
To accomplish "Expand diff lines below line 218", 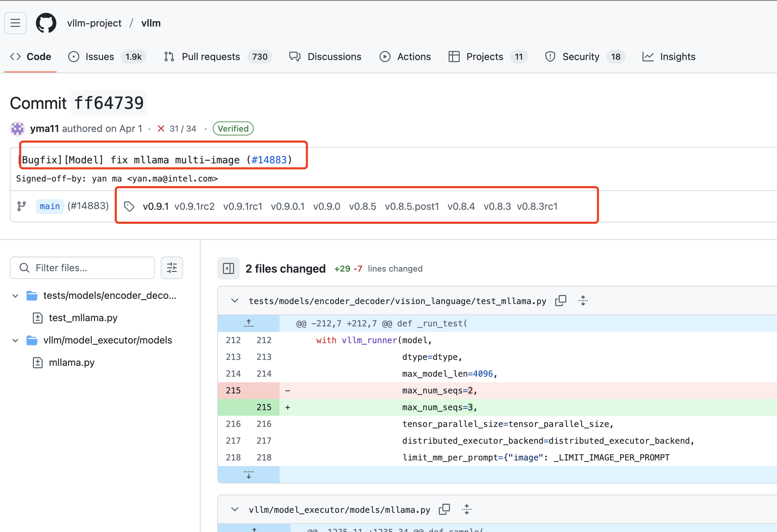I will pyautogui.click(x=249, y=475).
